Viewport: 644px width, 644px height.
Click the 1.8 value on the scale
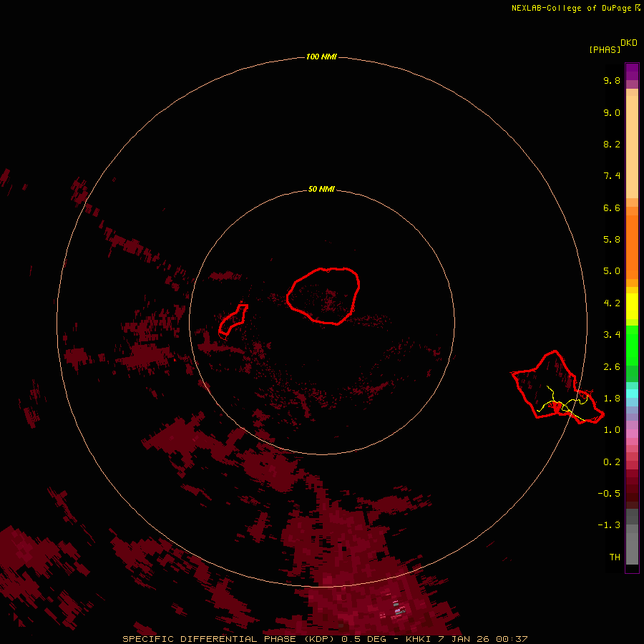point(612,399)
